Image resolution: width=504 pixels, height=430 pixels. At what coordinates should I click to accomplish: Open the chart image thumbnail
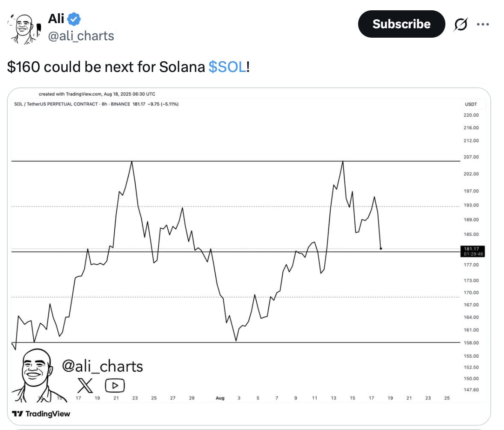point(249,256)
